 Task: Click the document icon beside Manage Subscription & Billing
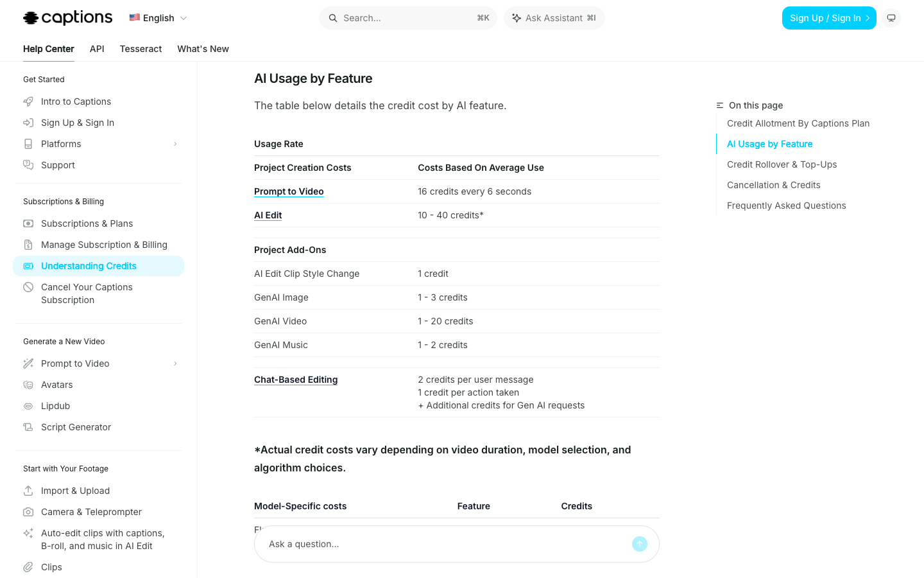pos(28,245)
